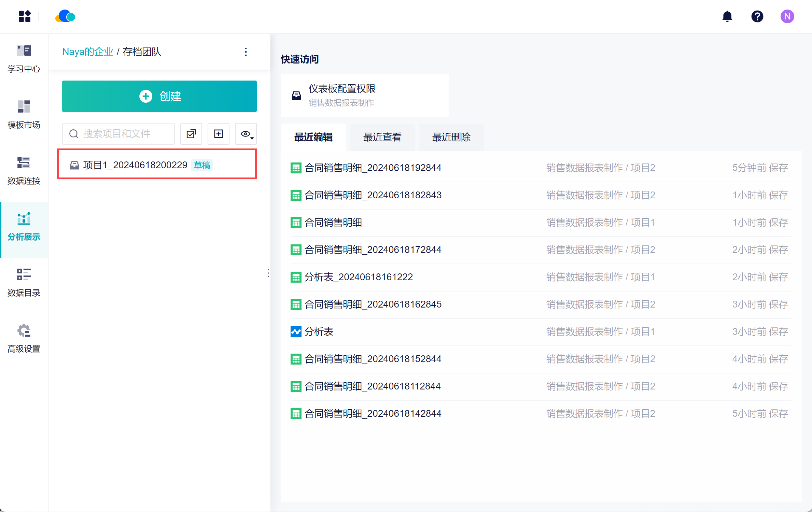Image resolution: width=812 pixels, height=512 pixels.
Task: Toggle multi-select checkbox icon beside search
Action: (191, 134)
